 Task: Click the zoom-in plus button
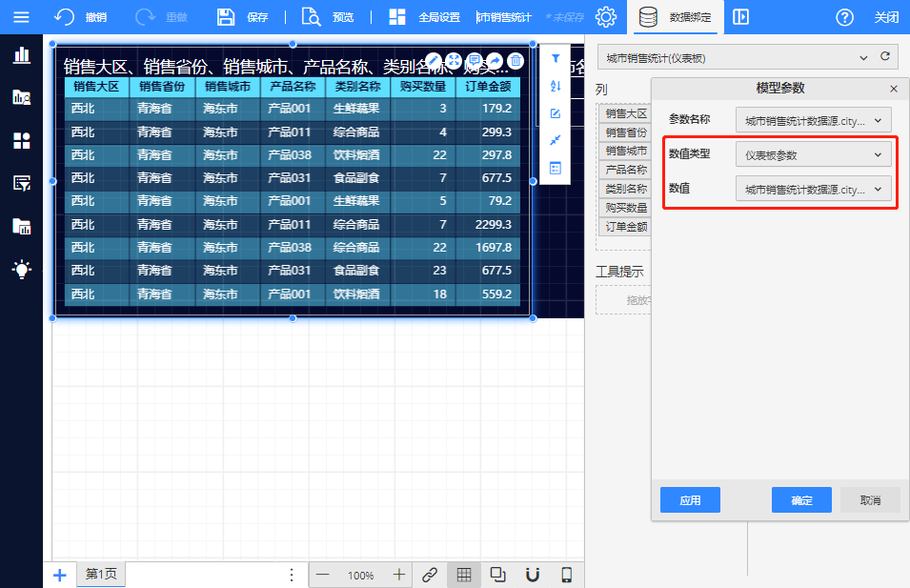pos(399,575)
